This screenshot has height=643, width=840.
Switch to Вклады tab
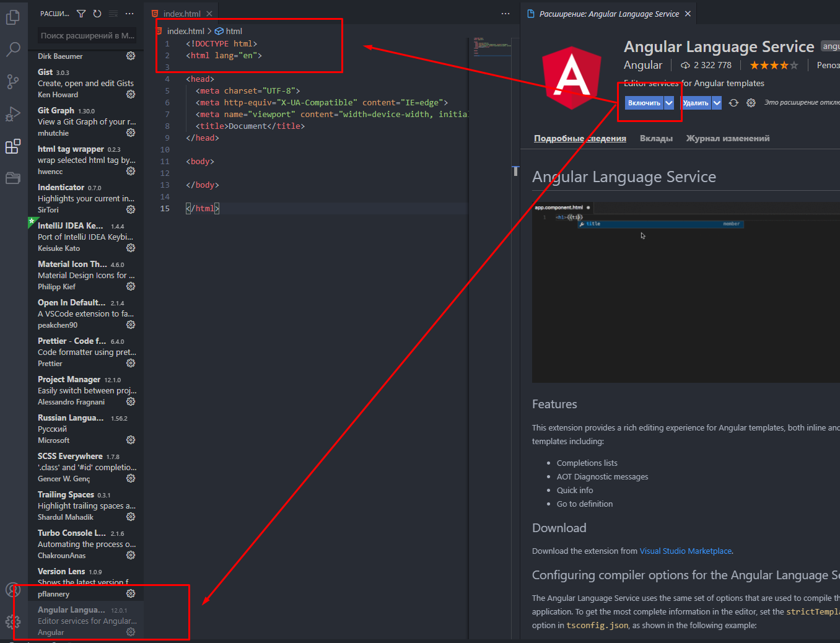(656, 138)
